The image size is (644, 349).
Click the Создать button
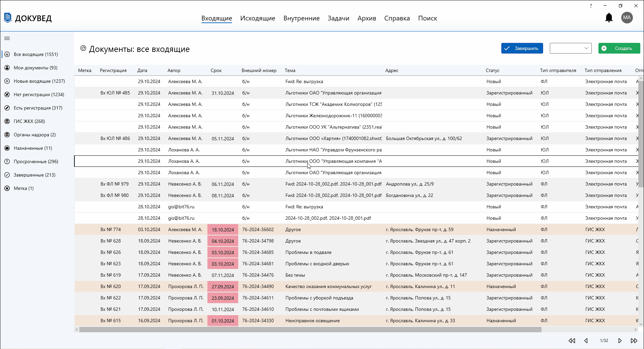tap(619, 48)
